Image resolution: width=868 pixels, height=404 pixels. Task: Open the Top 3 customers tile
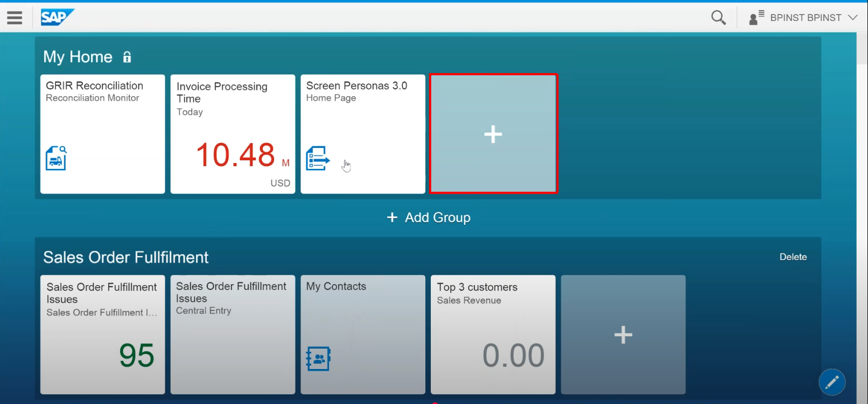[493, 335]
